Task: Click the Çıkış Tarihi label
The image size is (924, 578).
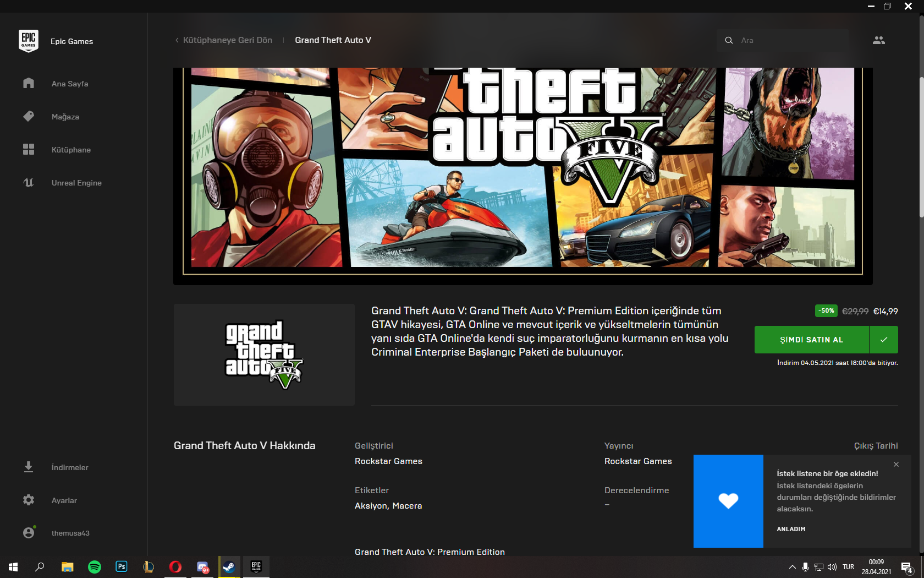Action: click(876, 446)
